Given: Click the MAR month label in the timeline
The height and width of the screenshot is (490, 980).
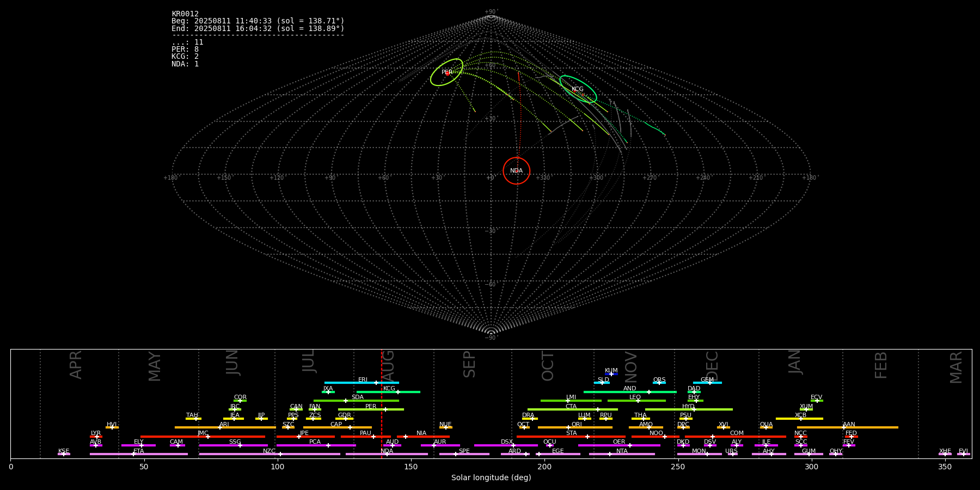Looking at the screenshot, I should coord(956,367).
